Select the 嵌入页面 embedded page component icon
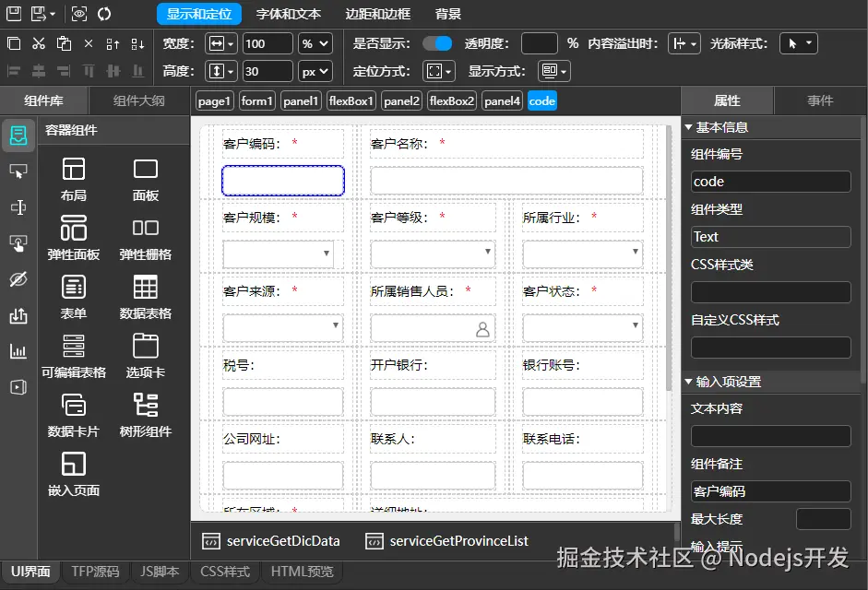This screenshot has height=590, width=868. click(73, 466)
